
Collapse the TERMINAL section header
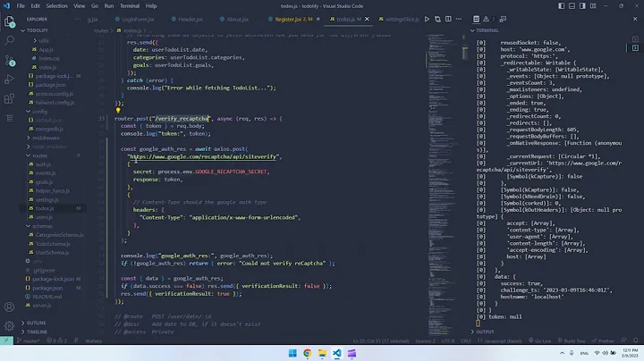tap(487, 30)
